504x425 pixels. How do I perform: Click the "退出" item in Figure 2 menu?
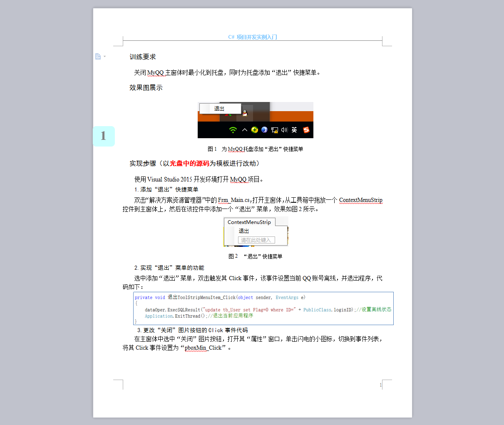coord(244,231)
